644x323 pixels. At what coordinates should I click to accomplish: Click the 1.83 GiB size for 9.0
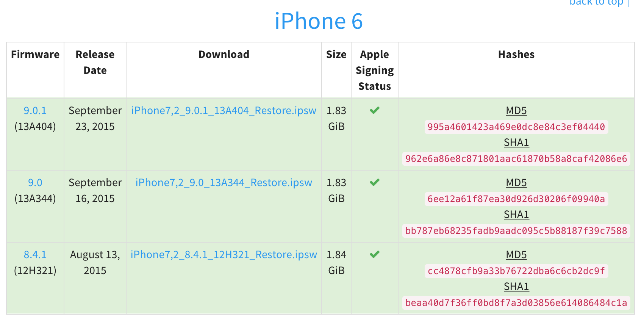pyautogui.click(x=336, y=191)
